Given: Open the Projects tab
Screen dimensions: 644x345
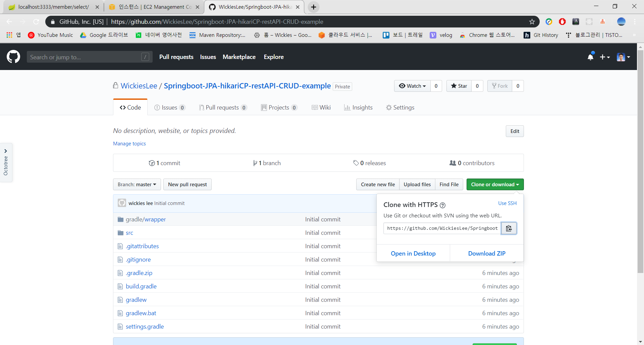Looking at the screenshot, I should point(279,108).
